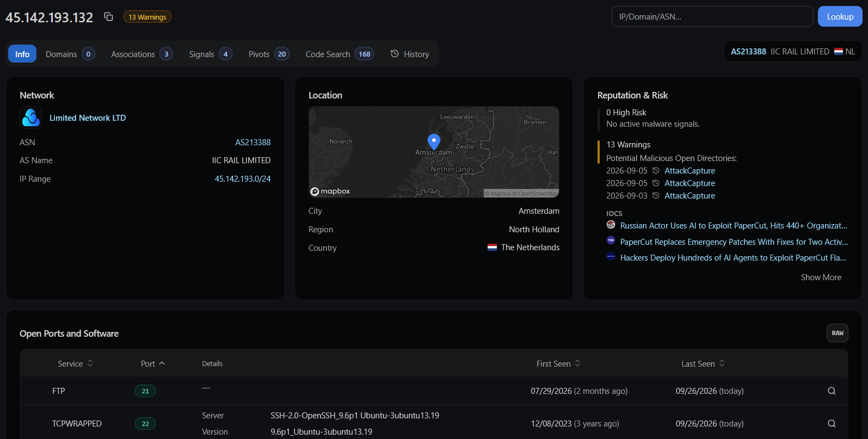This screenshot has height=439, width=868.
Task: Open the first 2026-09-05 AttackCapture link
Action: coord(690,170)
